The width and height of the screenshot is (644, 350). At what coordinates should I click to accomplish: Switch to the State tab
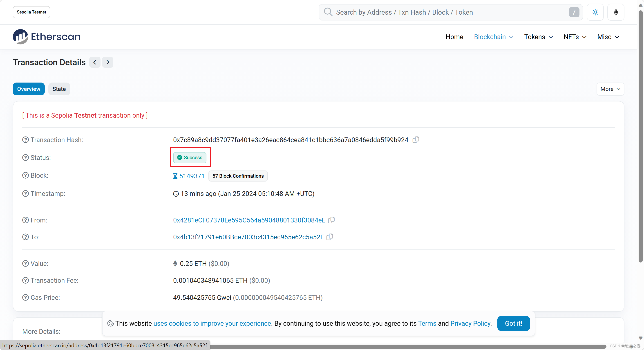pyautogui.click(x=59, y=89)
